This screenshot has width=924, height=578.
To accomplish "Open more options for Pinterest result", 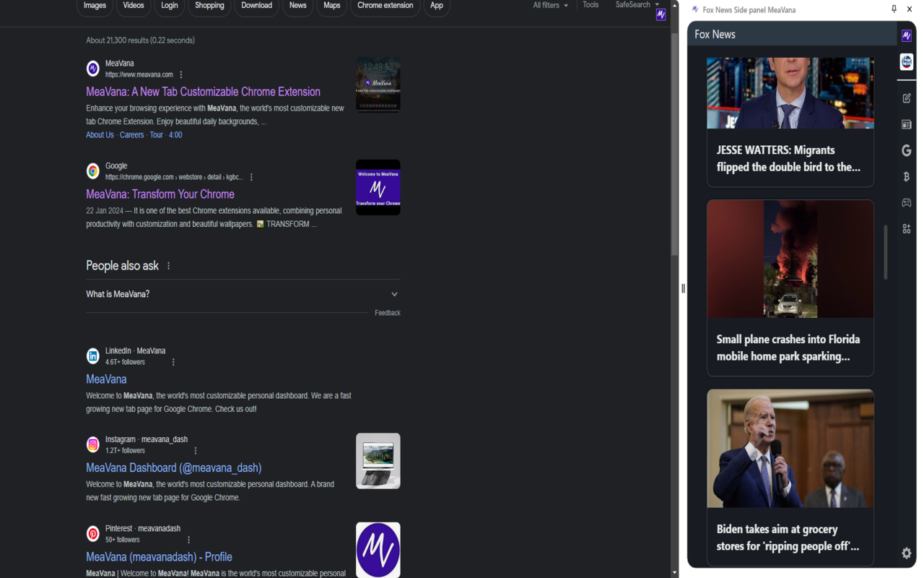I will (x=189, y=540).
